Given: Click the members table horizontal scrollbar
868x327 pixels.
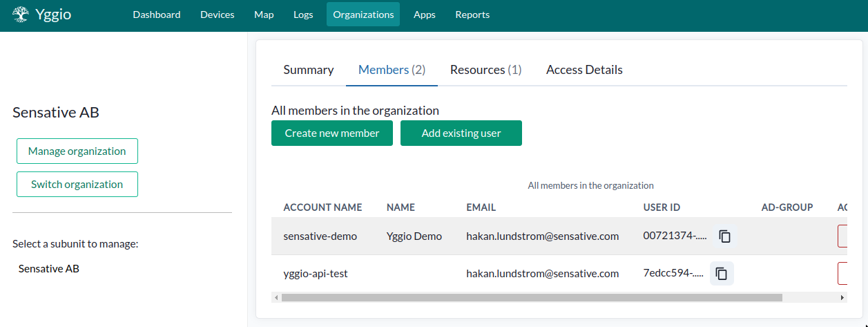Looking at the screenshot, I should coord(532,297).
